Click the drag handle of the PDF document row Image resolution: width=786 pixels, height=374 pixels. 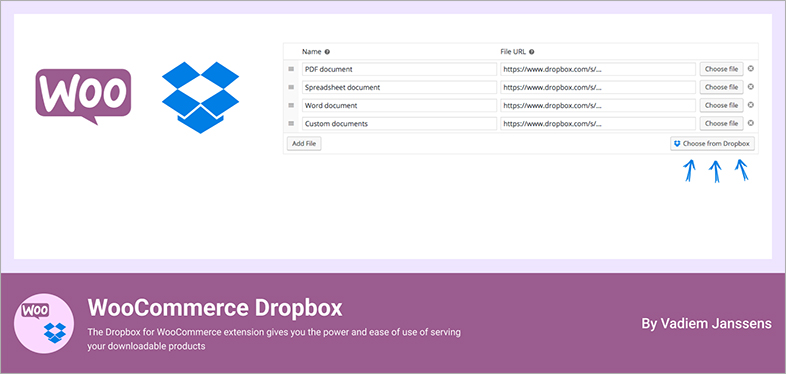(291, 69)
